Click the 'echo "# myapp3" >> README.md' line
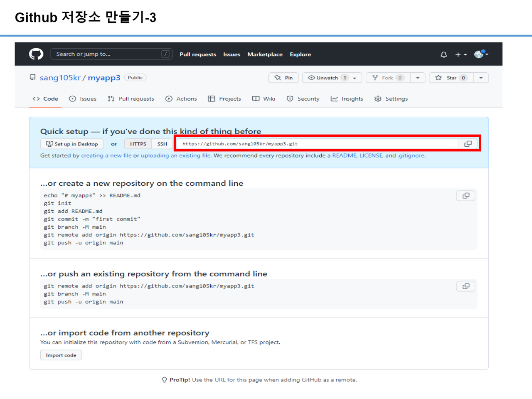The image size is (532, 399). pos(92,195)
